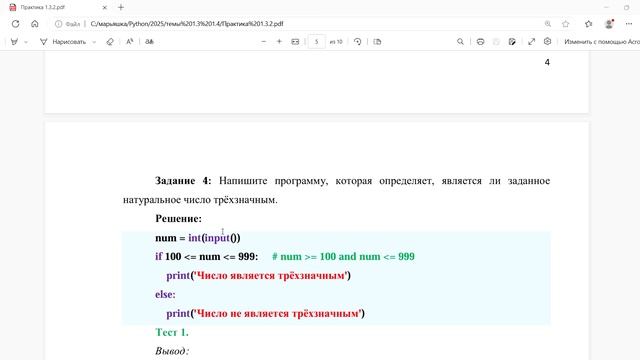This screenshot has height=360, width=640.
Task: Click the if 100 <= num <= 999: line
Action: 207,256
